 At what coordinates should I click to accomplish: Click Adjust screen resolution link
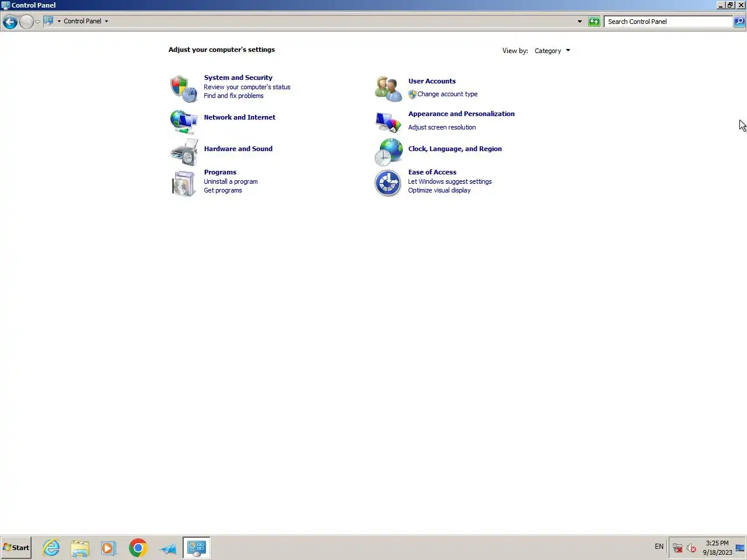click(442, 127)
